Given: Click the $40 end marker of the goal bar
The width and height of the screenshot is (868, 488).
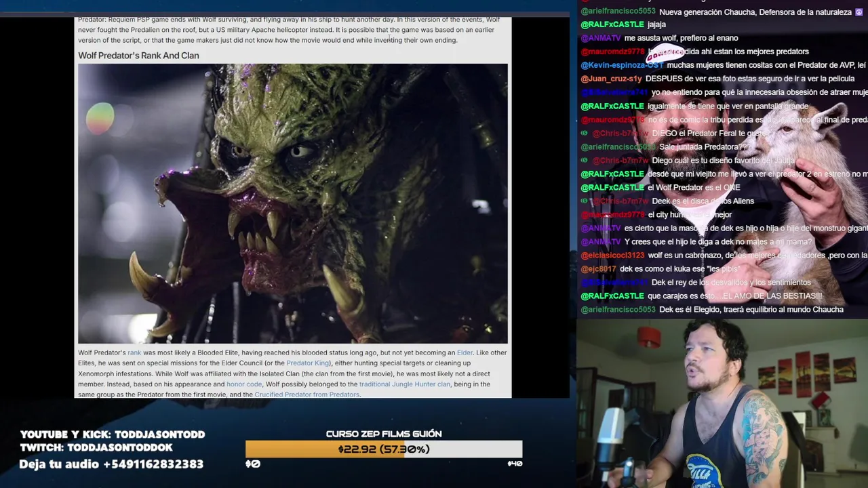Looking at the screenshot, I should [515, 464].
